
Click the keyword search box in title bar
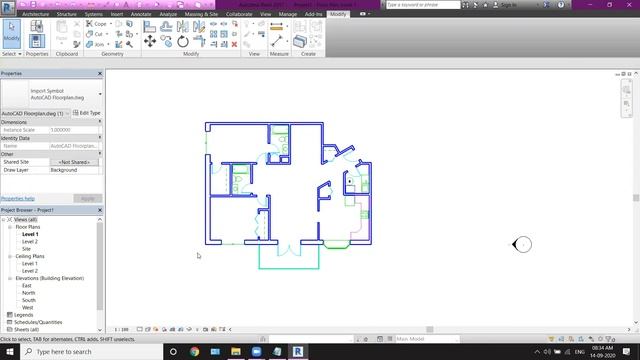tap(423, 5)
